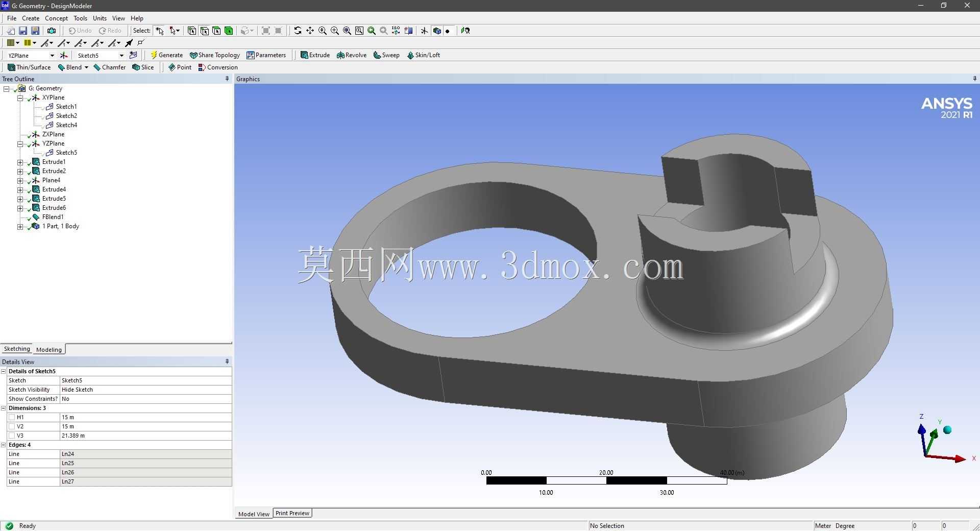
Task: Open the YZPlane plane dropdown
Action: click(x=52, y=55)
